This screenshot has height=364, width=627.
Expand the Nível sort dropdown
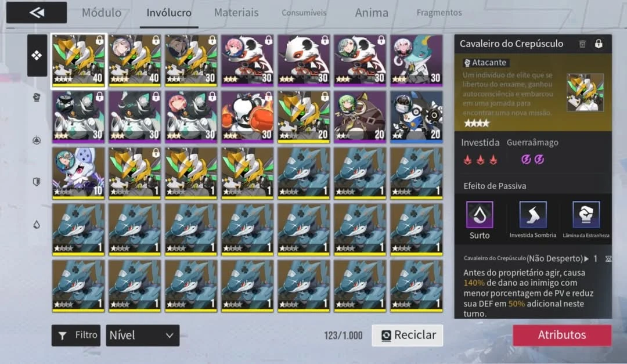(143, 335)
